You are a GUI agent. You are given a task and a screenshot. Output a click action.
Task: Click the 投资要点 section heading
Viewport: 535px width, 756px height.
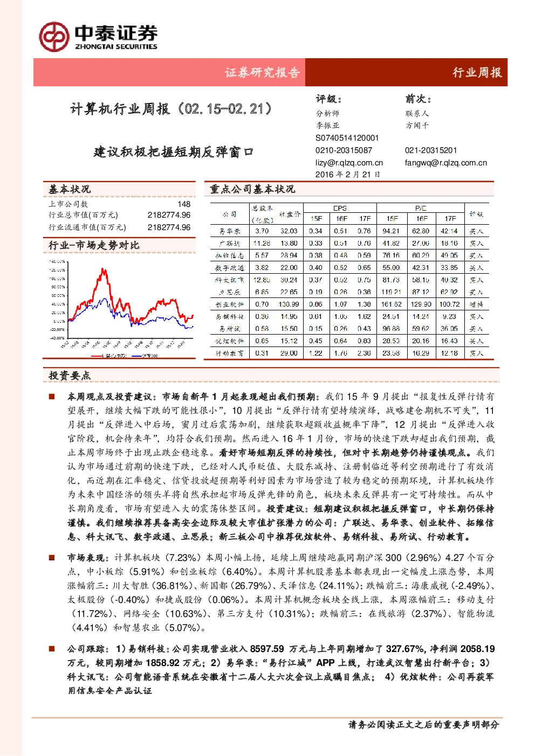coord(70,376)
